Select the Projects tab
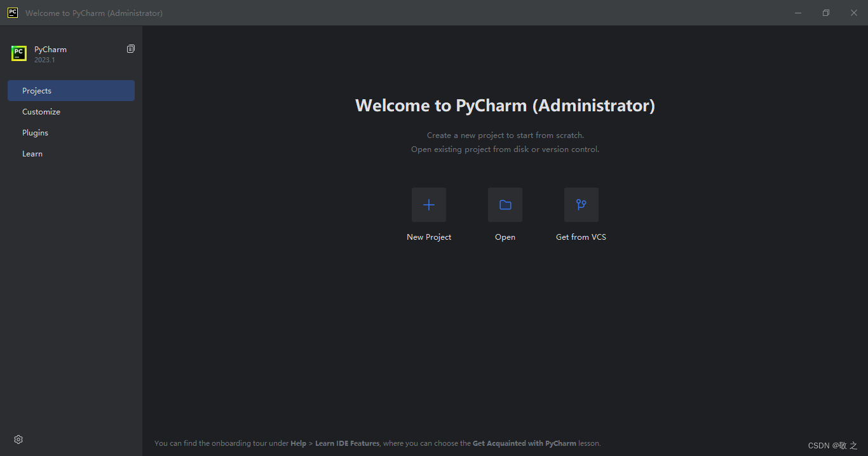868x456 pixels. 71,90
